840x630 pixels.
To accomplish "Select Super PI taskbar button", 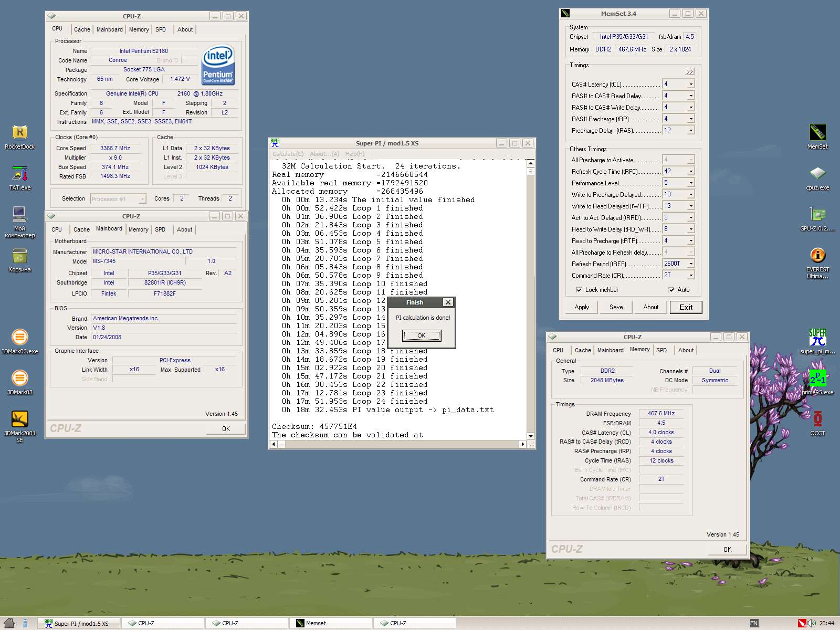I will 79,623.
